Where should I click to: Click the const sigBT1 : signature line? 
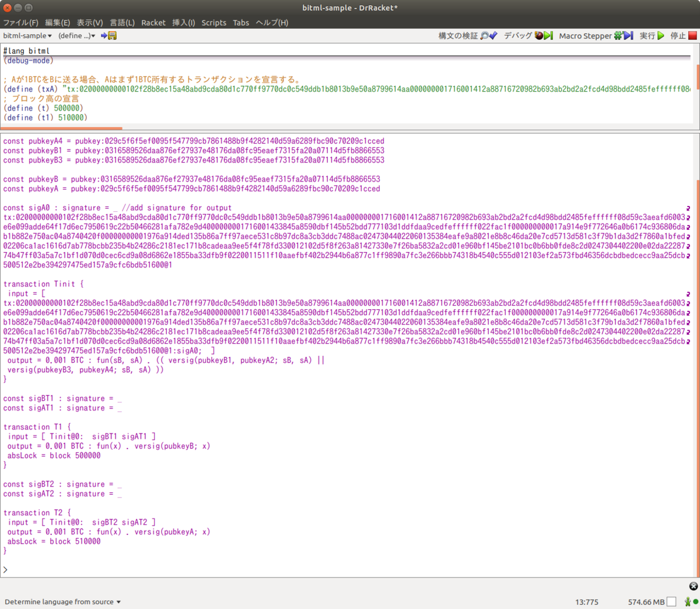pyautogui.click(x=62, y=398)
